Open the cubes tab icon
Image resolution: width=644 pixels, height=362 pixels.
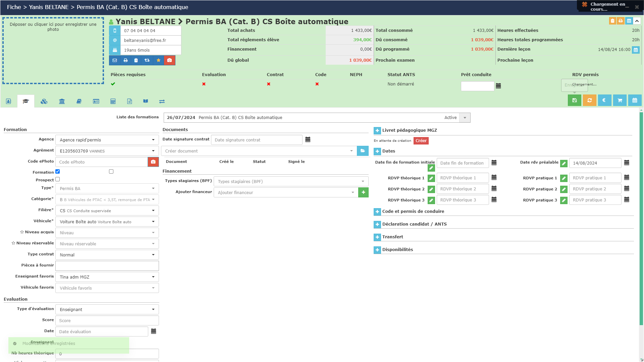(44, 101)
